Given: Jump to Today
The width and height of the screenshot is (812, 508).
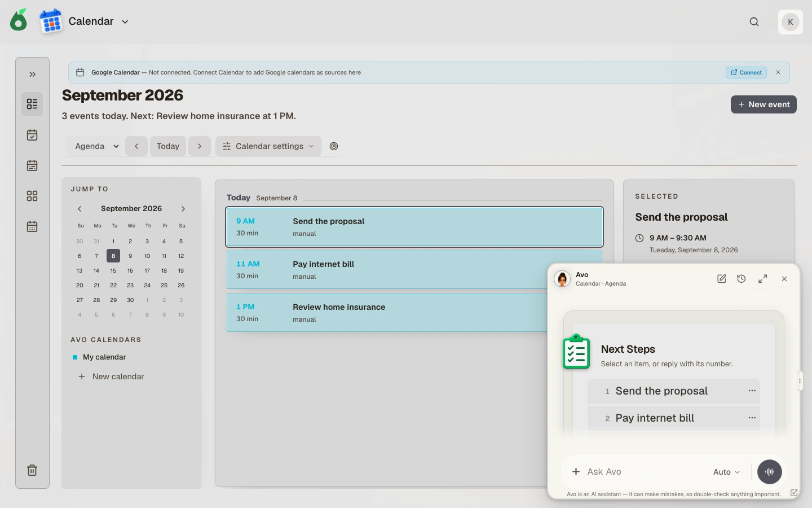Looking at the screenshot, I should 168,146.
